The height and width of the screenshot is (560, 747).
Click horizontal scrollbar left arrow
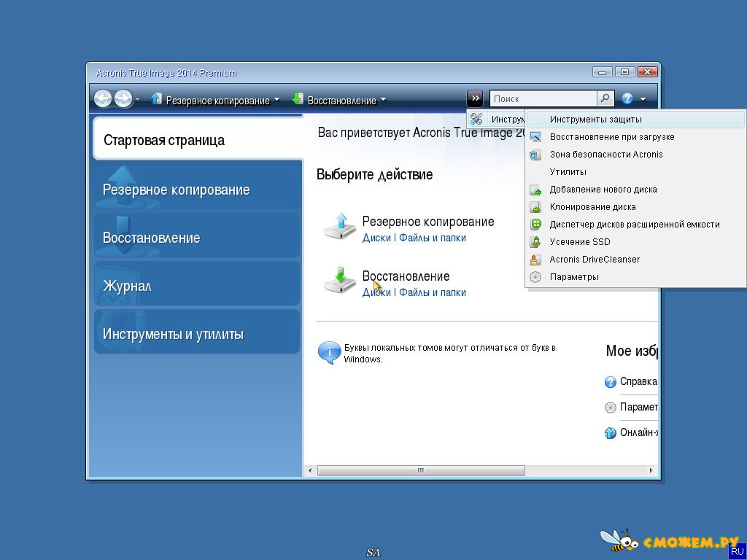(x=310, y=470)
